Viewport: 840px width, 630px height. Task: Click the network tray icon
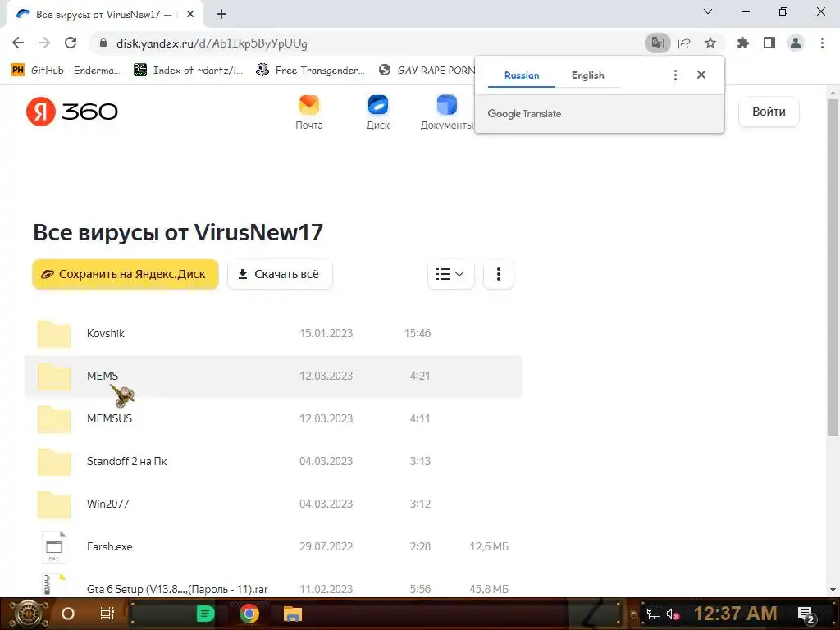click(654, 614)
